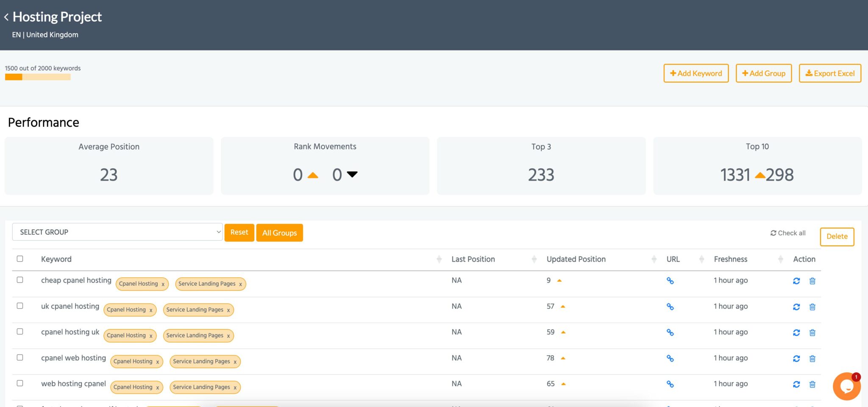Open the URL link for cheap cpanel hosting
The width and height of the screenshot is (868, 407).
click(x=670, y=280)
